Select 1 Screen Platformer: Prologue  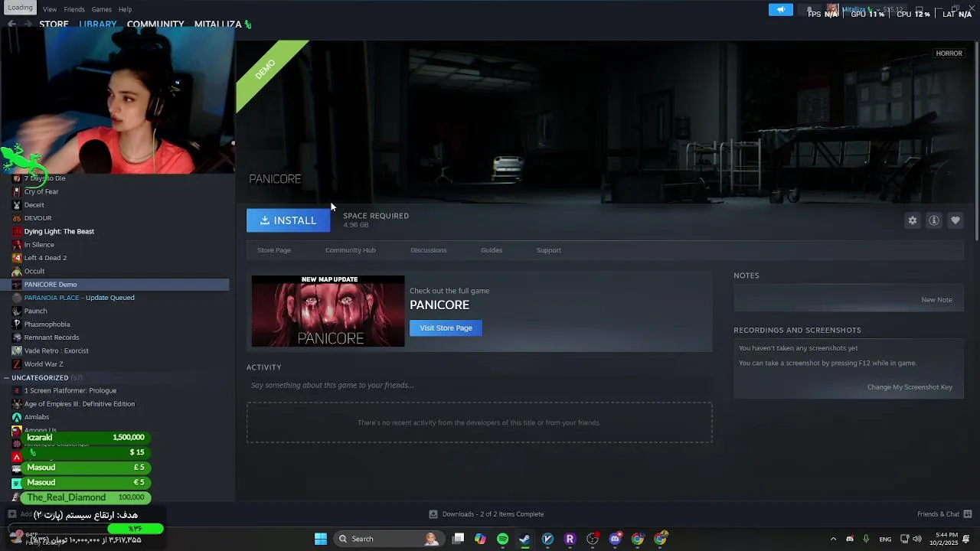pos(70,391)
